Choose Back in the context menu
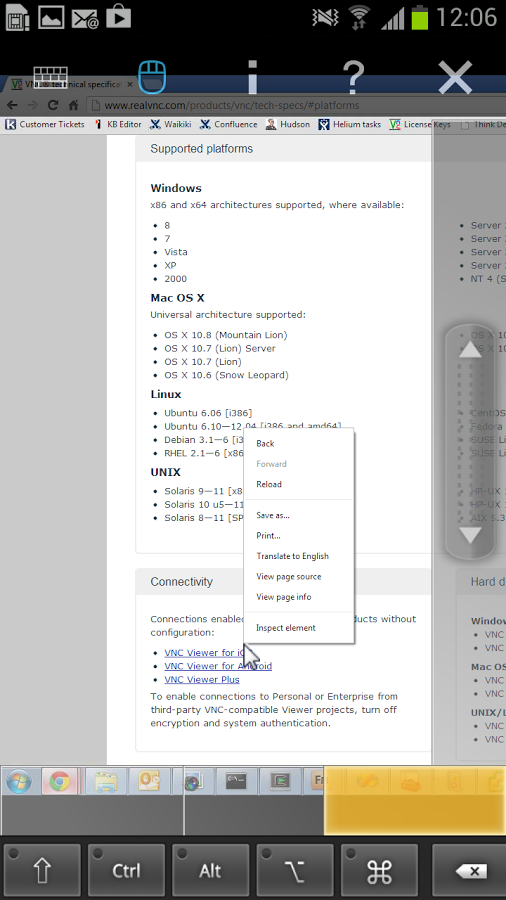Viewport: 506px width, 900px height. (x=298, y=443)
